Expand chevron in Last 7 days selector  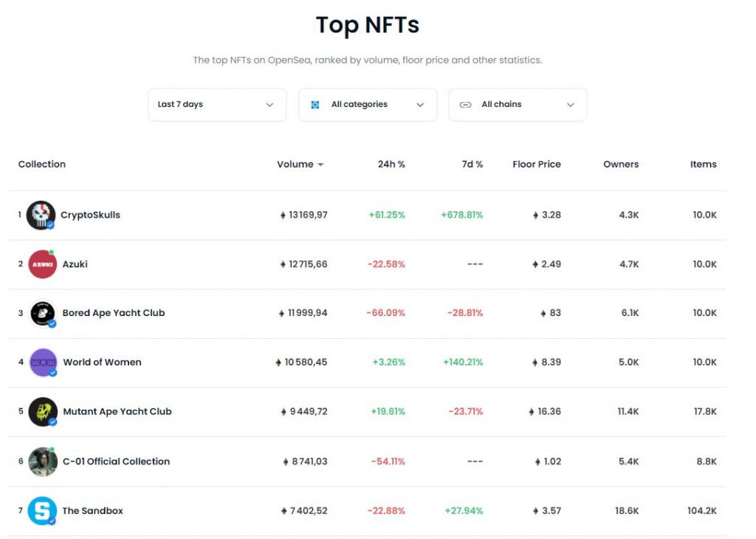coord(269,105)
